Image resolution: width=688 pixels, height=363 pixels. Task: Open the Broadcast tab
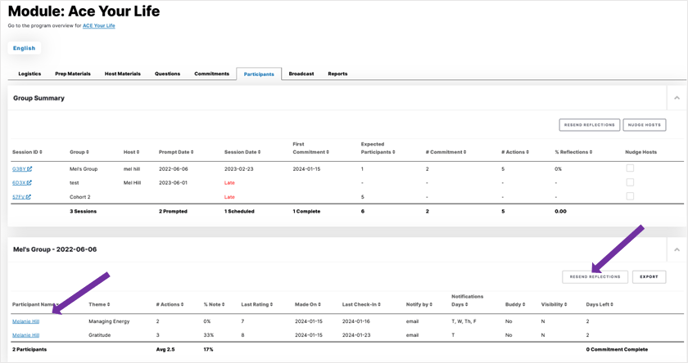pos(301,74)
